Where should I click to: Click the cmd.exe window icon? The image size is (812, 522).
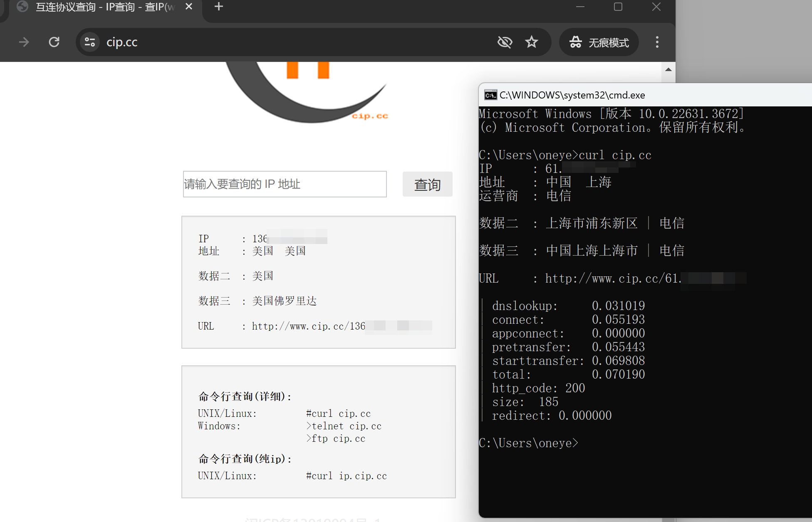(490, 95)
